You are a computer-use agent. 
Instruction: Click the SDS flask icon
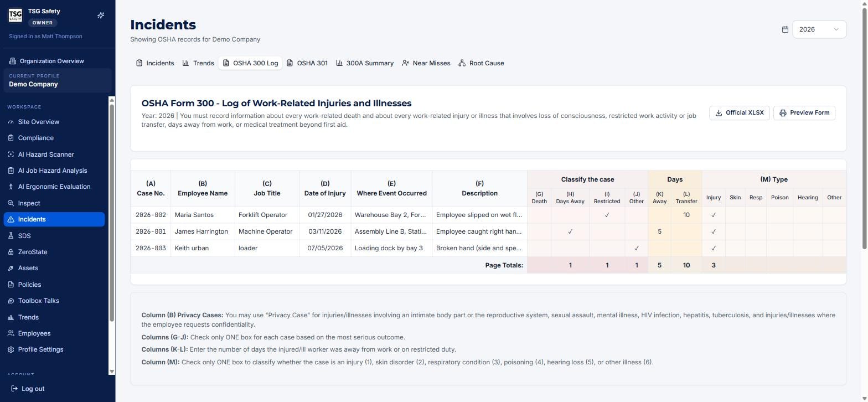11,236
